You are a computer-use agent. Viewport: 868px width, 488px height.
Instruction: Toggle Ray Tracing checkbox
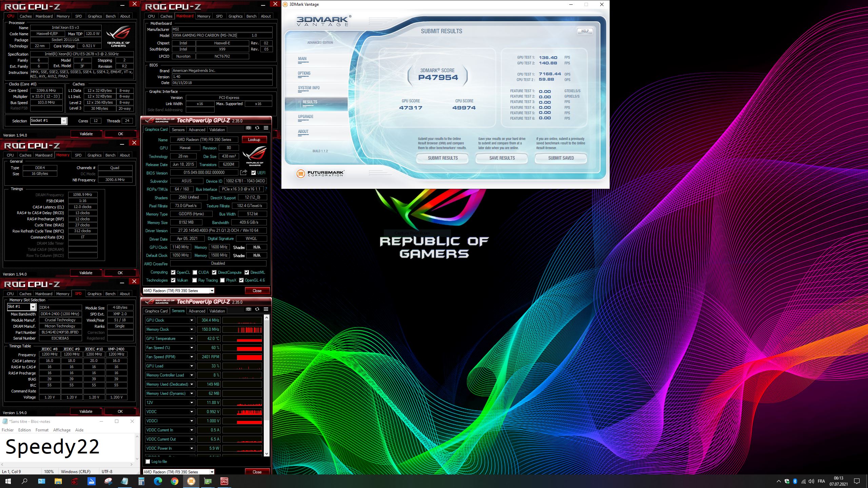click(x=195, y=280)
